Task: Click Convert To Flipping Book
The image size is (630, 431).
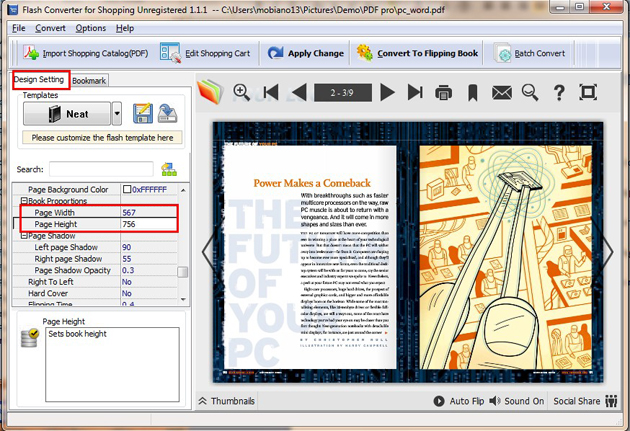Action: [x=417, y=53]
